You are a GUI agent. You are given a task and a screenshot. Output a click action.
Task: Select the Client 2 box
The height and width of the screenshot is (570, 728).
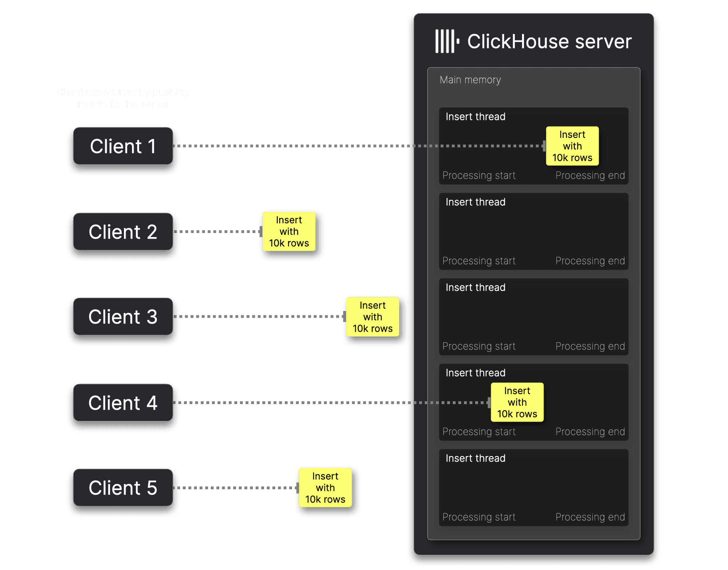click(123, 231)
